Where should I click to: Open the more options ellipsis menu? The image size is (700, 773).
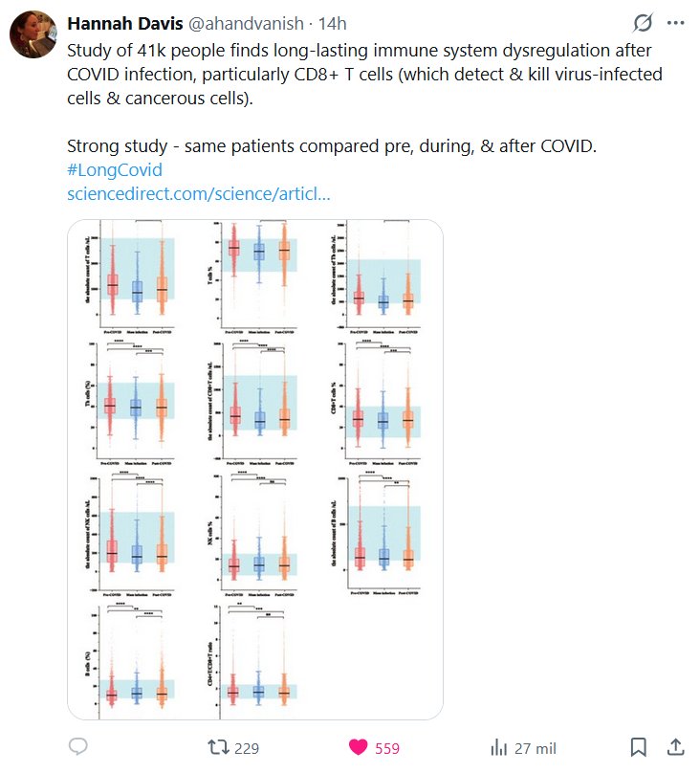675,23
